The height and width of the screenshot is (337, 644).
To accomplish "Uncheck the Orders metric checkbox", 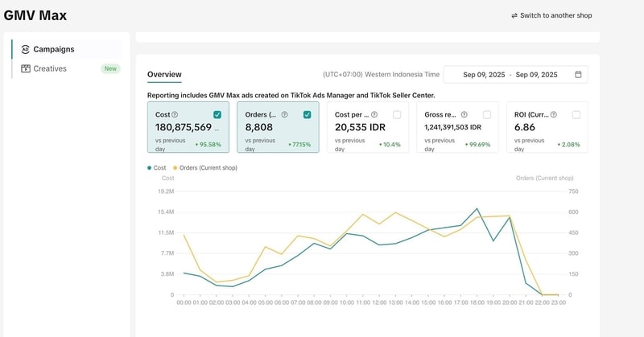I will 307,115.
